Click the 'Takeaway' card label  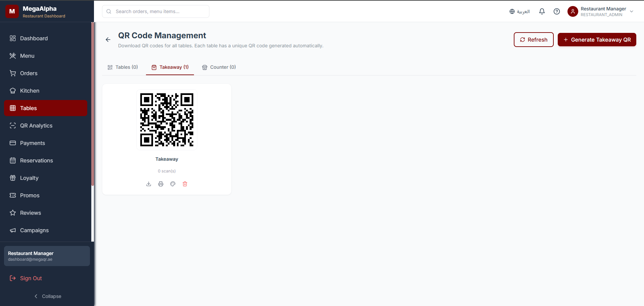click(x=167, y=159)
